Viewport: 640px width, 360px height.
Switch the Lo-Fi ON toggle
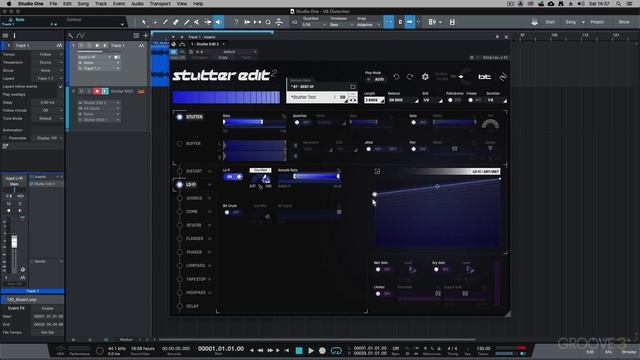tap(233, 177)
